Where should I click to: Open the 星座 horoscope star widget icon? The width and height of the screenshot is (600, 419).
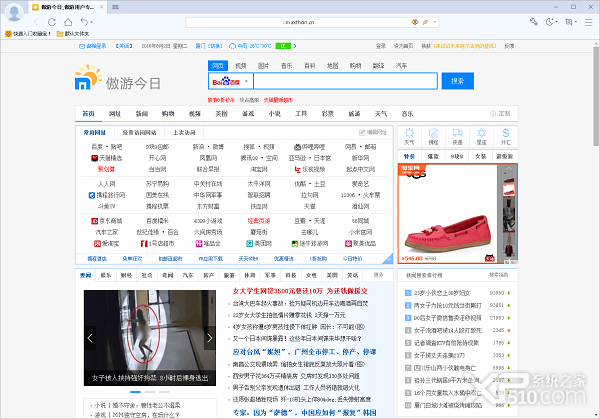point(481,136)
